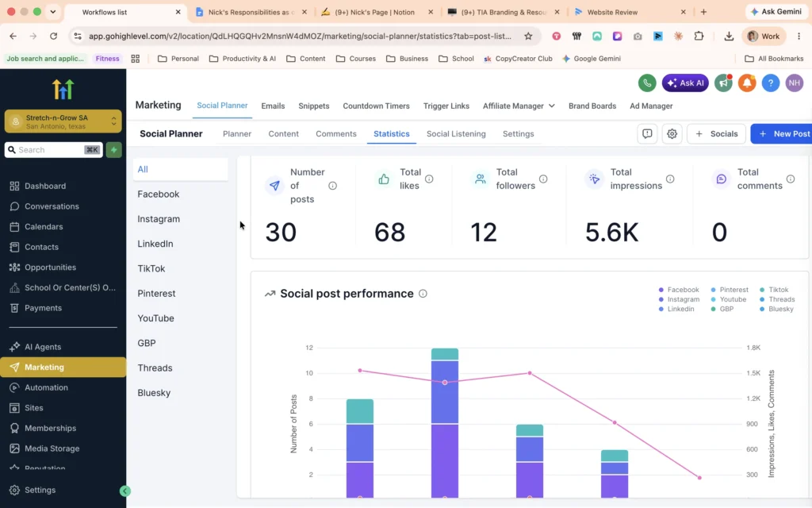The image size is (812, 508).
Task: Click info icon next to Total followers
Action: pos(543,179)
